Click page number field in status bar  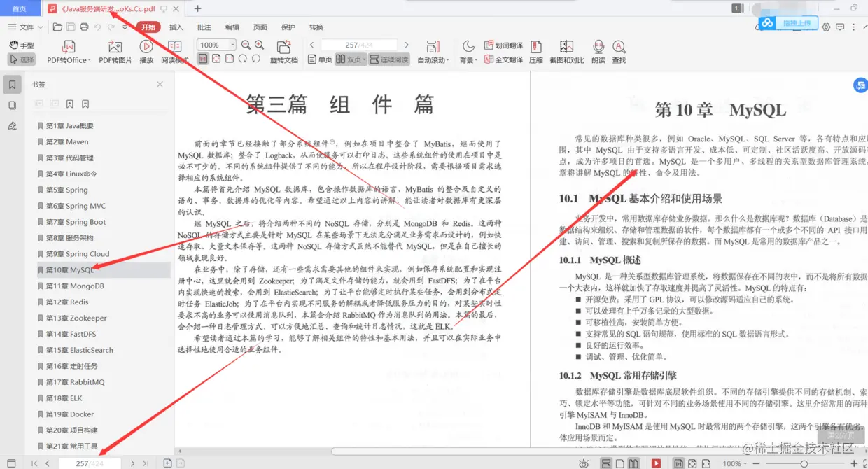[x=89, y=463]
